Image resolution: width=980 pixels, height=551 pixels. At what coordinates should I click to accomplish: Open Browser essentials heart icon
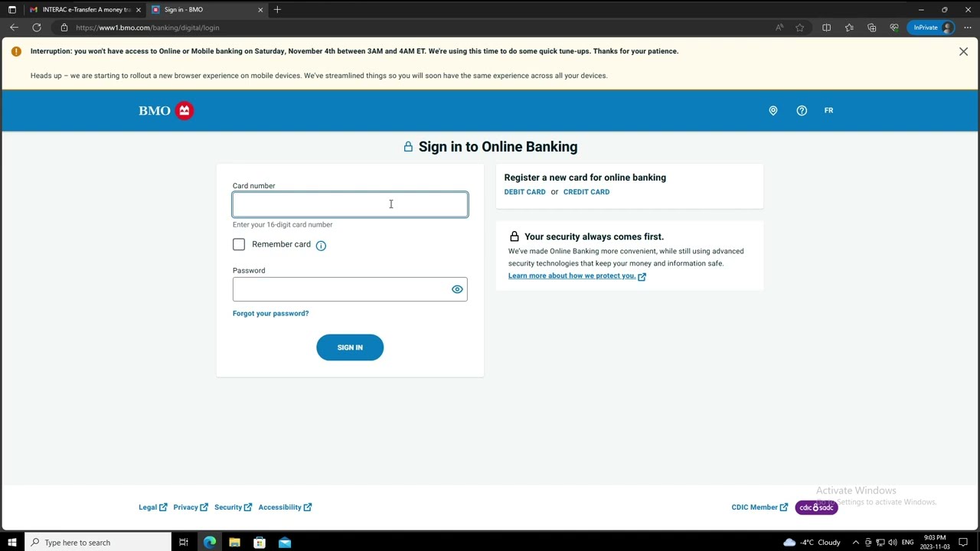click(x=893, y=28)
